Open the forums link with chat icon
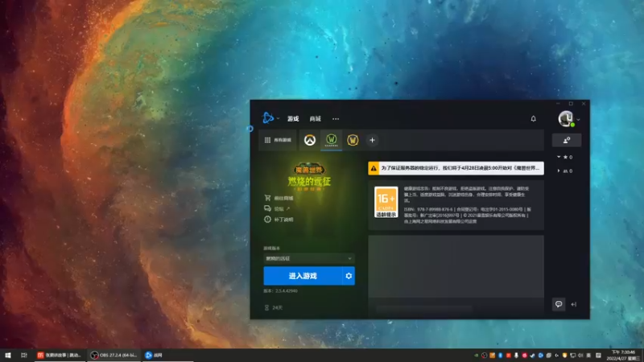Screen dimensions: 644x362 click(x=277, y=208)
